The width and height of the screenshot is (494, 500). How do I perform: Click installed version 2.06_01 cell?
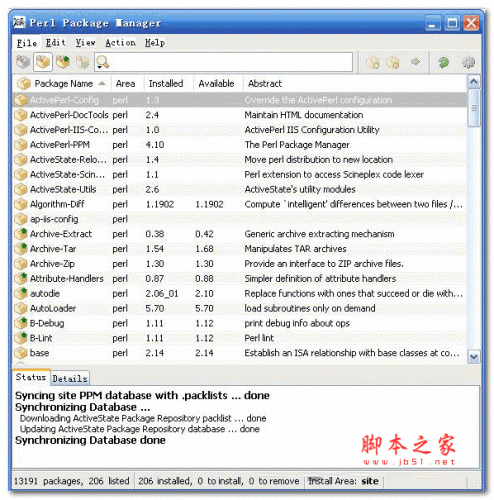[162, 294]
